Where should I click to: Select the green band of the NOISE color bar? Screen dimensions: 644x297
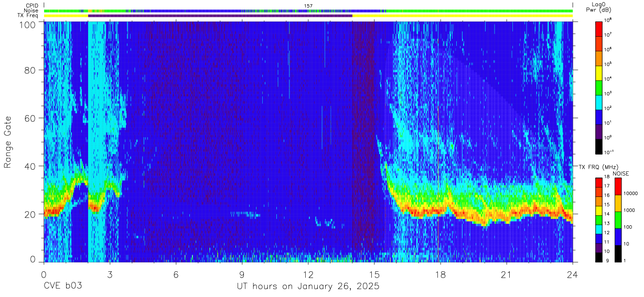click(618, 220)
